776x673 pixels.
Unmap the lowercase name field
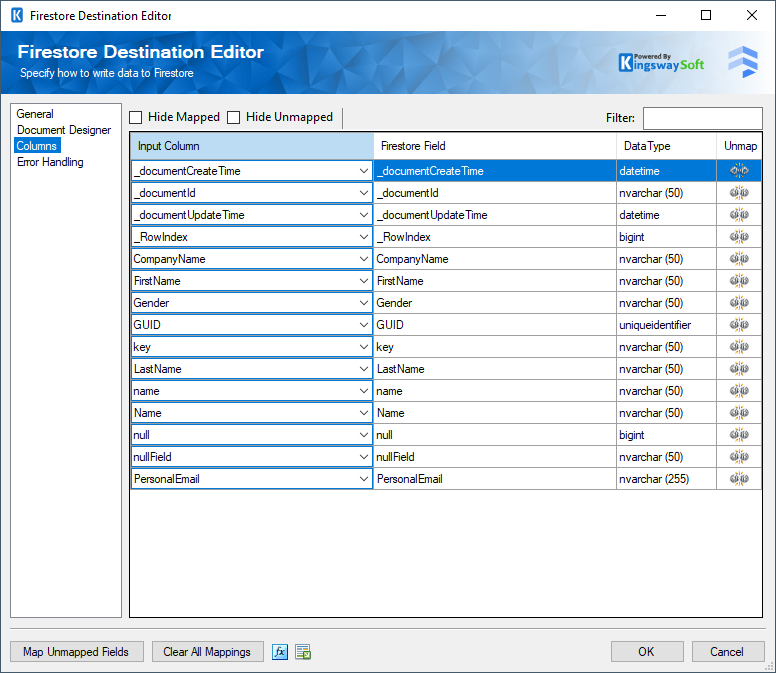[x=739, y=391]
